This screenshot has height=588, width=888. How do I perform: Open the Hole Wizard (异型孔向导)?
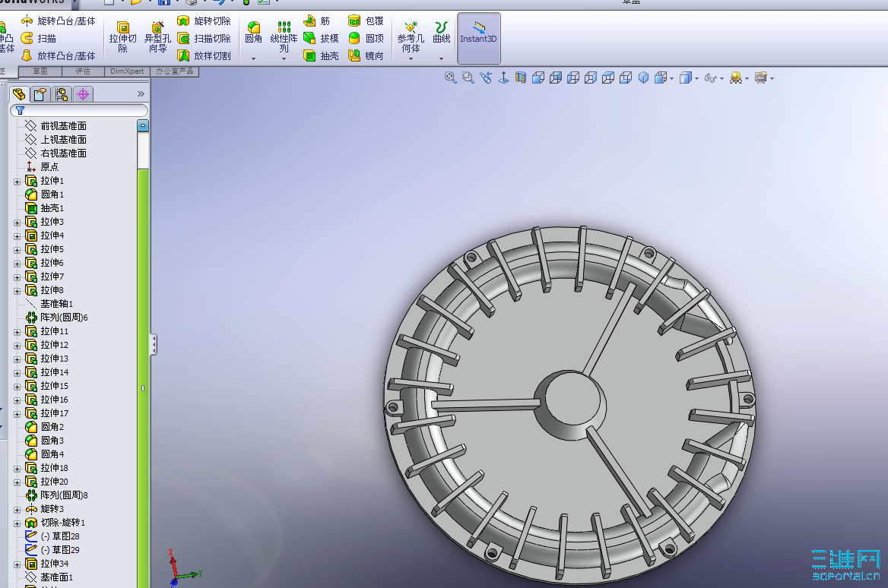(157, 36)
